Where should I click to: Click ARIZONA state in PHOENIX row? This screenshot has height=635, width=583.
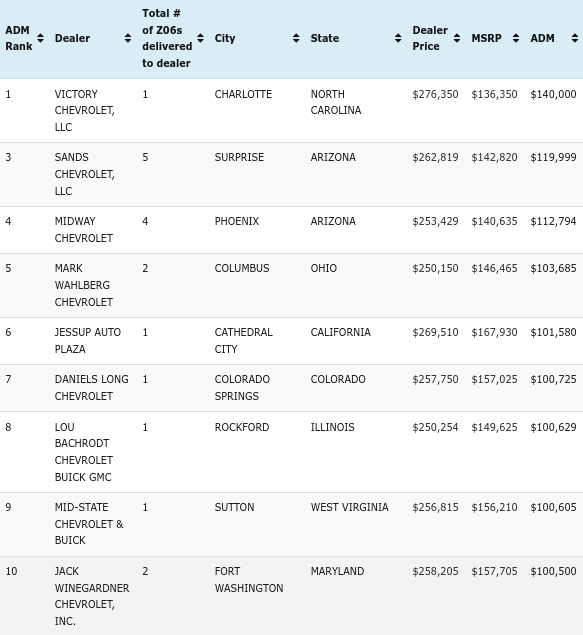[x=333, y=221]
